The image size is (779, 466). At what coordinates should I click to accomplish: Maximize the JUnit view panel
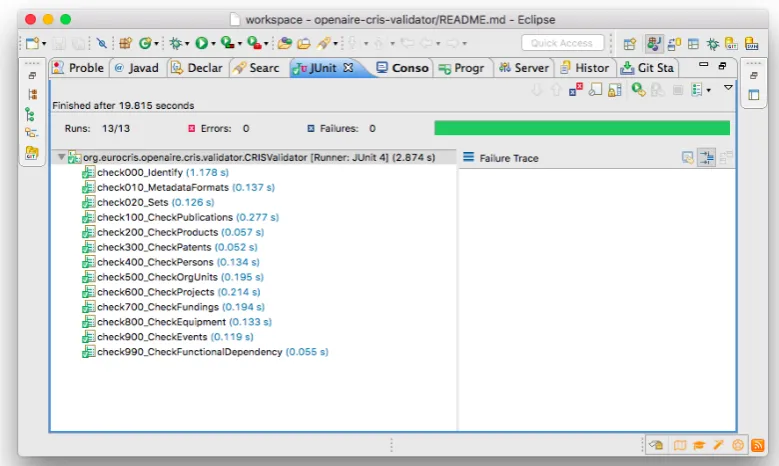[x=722, y=66]
